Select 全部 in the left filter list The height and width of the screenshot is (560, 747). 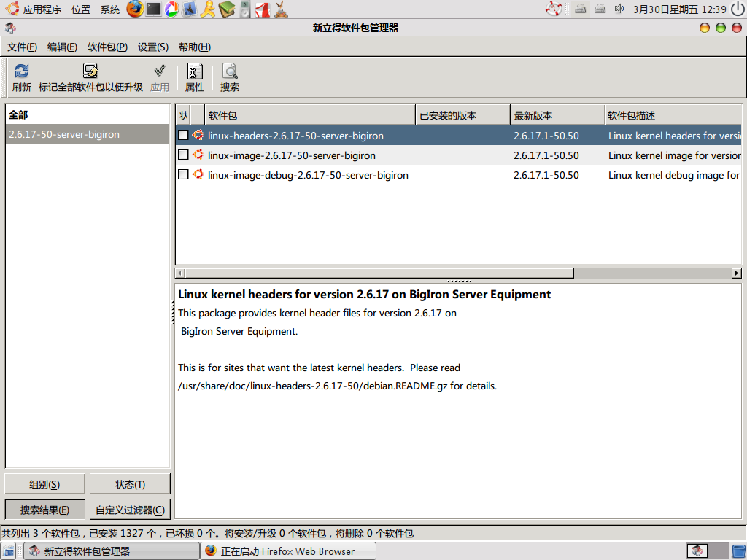[88, 114]
